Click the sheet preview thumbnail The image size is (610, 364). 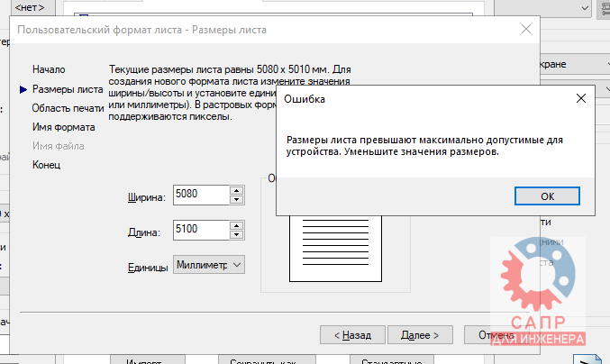pos(335,249)
